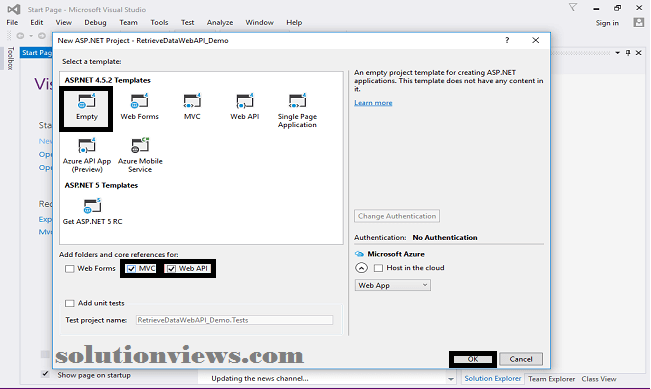Click the Microsoft Azure cloud icon
The width and height of the screenshot is (651, 389).
click(x=359, y=254)
